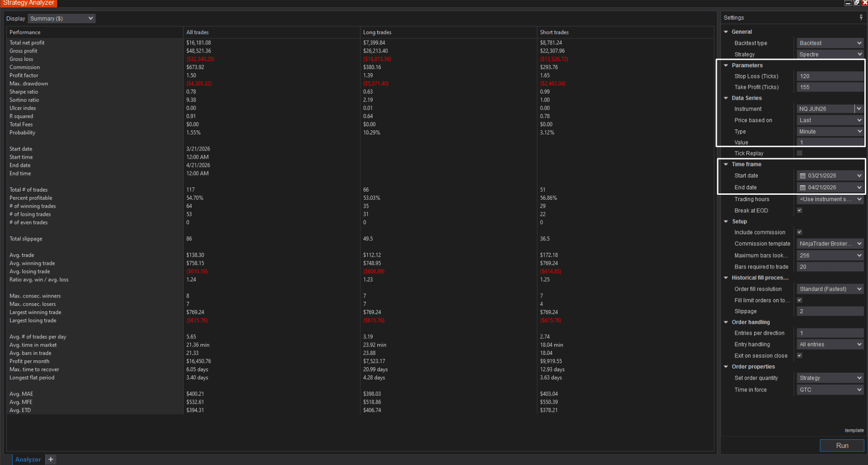This screenshot has width=868, height=465.
Task: Select the Profit per month $16,450.76 value
Action: (199, 361)
